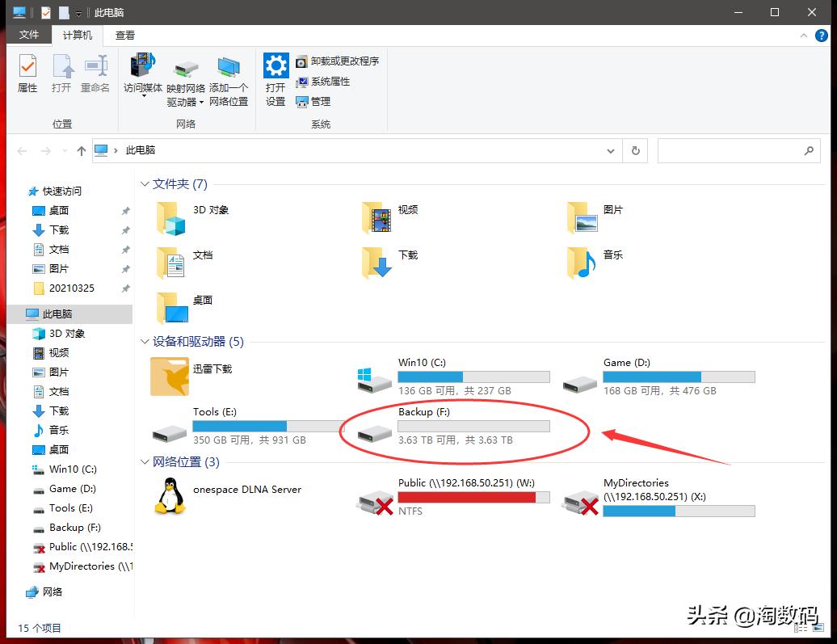Collapse the 设备和驱动器 (5) group

click(144, 341)
